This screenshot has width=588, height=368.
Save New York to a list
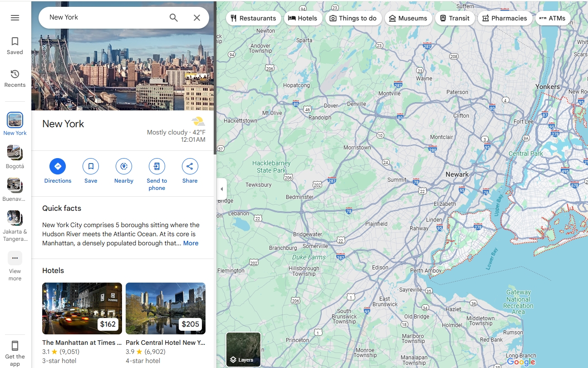(x=91, y=171)
